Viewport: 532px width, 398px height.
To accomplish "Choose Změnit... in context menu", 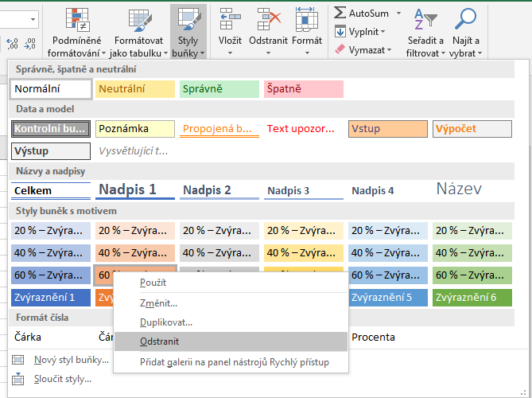I will click(231, 303).
